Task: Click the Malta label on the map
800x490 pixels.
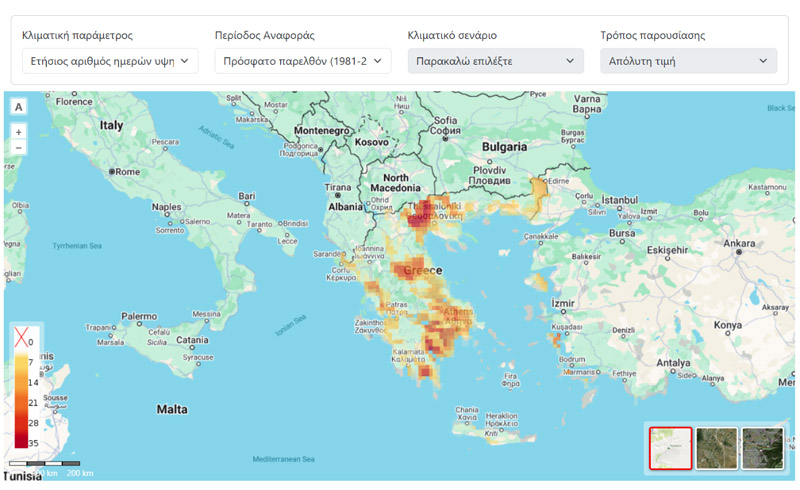Action: pos(172,409)
